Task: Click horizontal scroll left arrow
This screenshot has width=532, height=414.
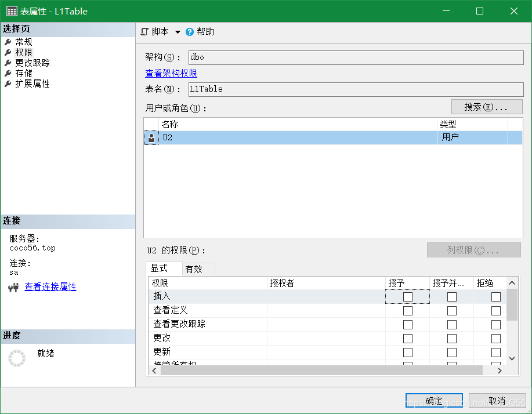Action: click(x=154, y=371)
